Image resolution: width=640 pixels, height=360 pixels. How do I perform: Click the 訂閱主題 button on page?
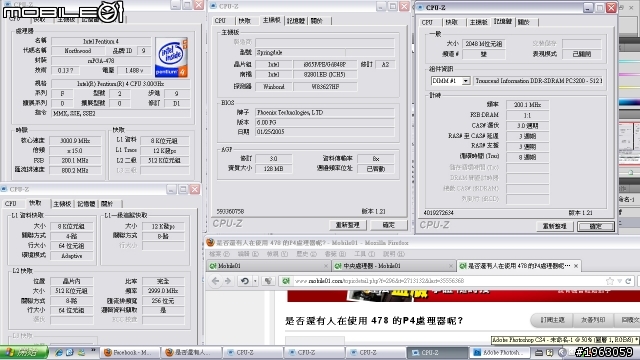click(x=552, y=320)
